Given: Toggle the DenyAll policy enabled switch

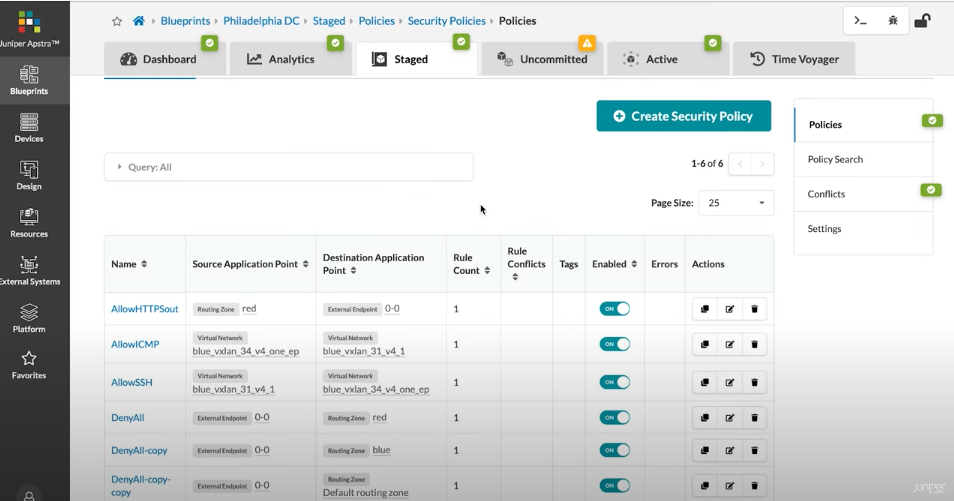Looking at the screenshot, I should pyautogui.click(x=614, y=418).
